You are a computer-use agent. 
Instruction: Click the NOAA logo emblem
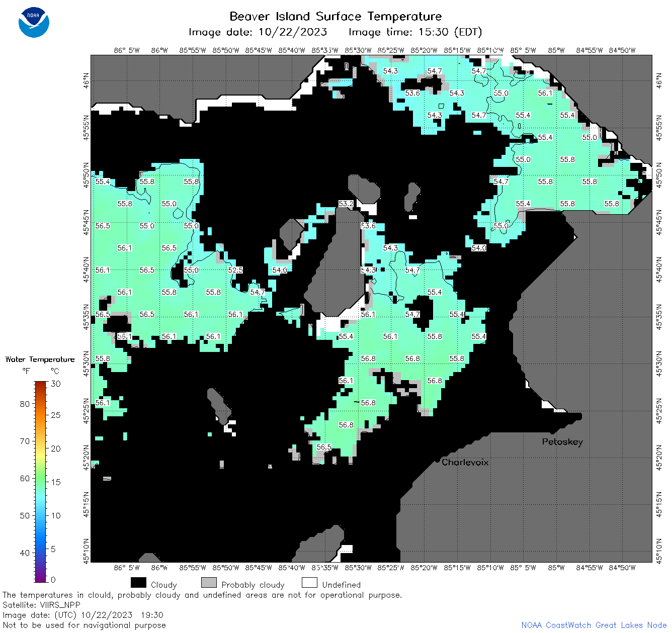coord(34,23)
